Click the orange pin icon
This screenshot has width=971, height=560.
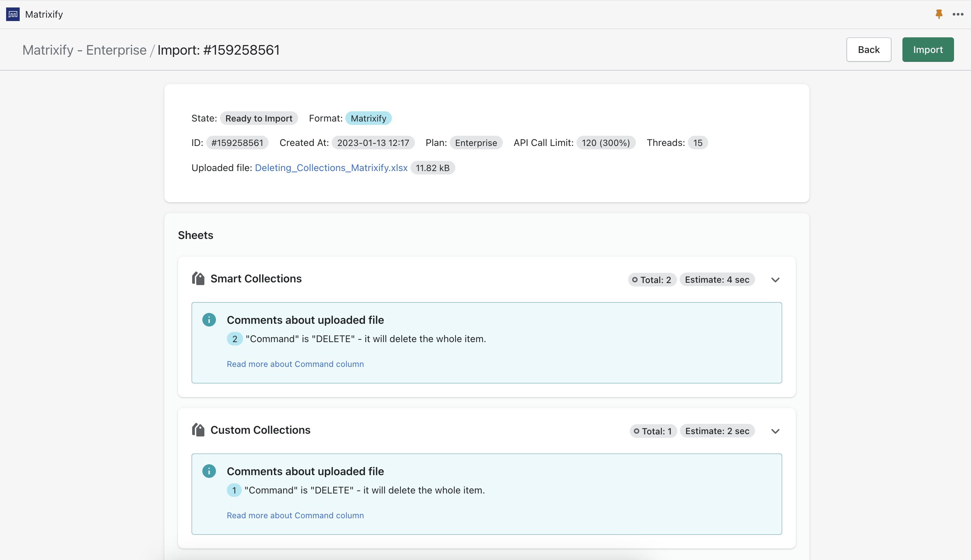click(x=939, y=14)
